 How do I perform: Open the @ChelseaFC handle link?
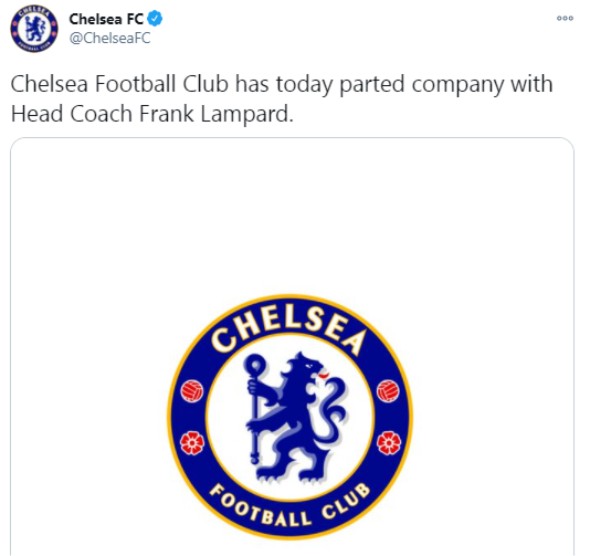110,38
